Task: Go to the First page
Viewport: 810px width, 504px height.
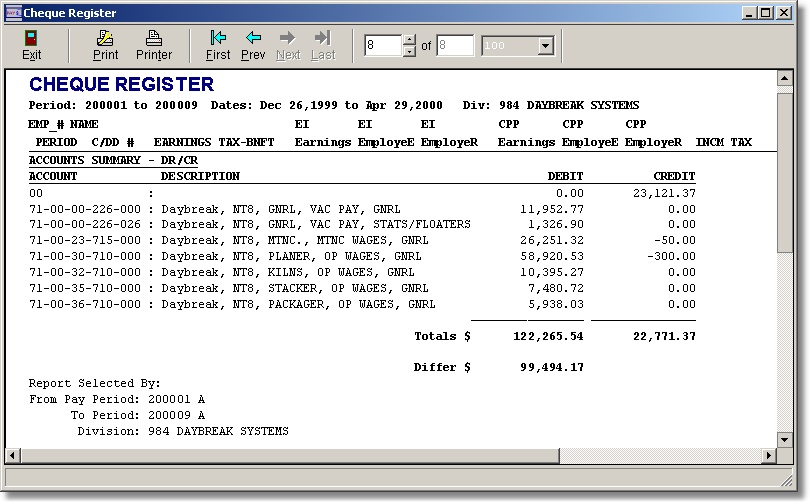Action: pos(218,45)
